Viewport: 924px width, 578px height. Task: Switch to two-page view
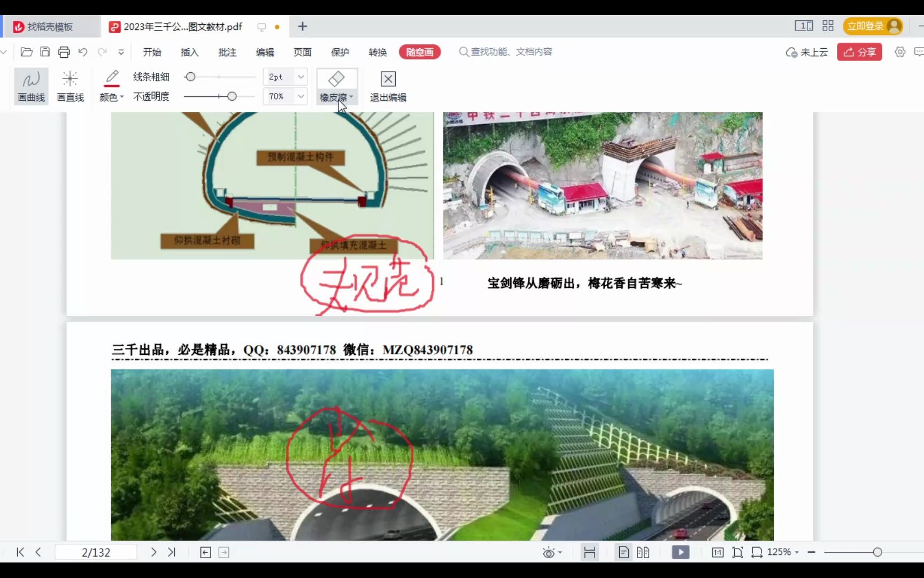click(643, 552)
